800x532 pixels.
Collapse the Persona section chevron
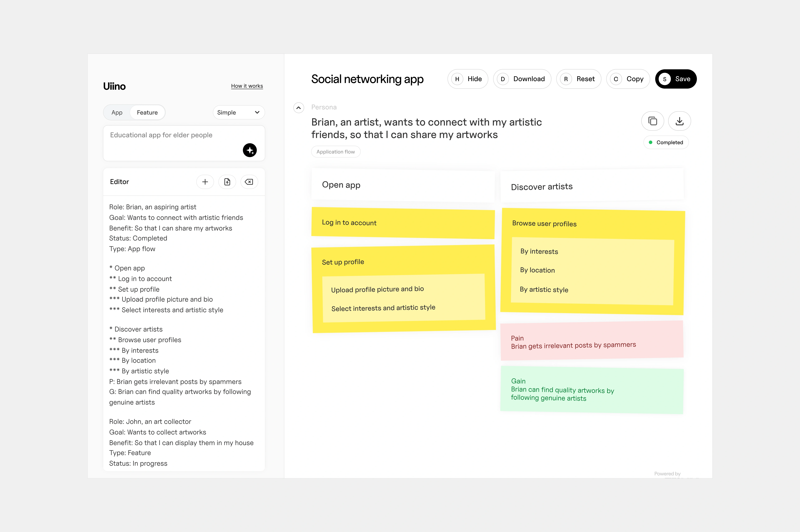(298, 108)
